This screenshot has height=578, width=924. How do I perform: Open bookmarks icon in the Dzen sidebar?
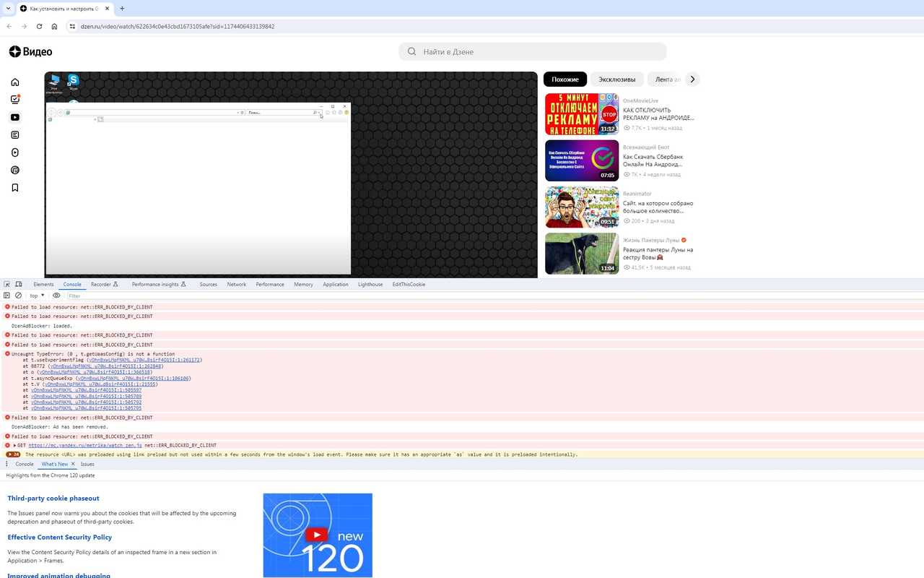tap(14, 187)
